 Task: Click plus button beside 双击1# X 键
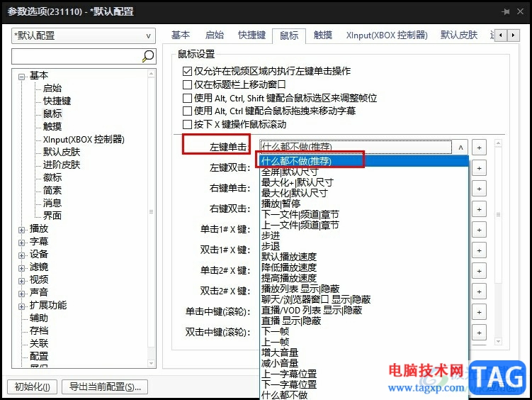pos(479,250)
